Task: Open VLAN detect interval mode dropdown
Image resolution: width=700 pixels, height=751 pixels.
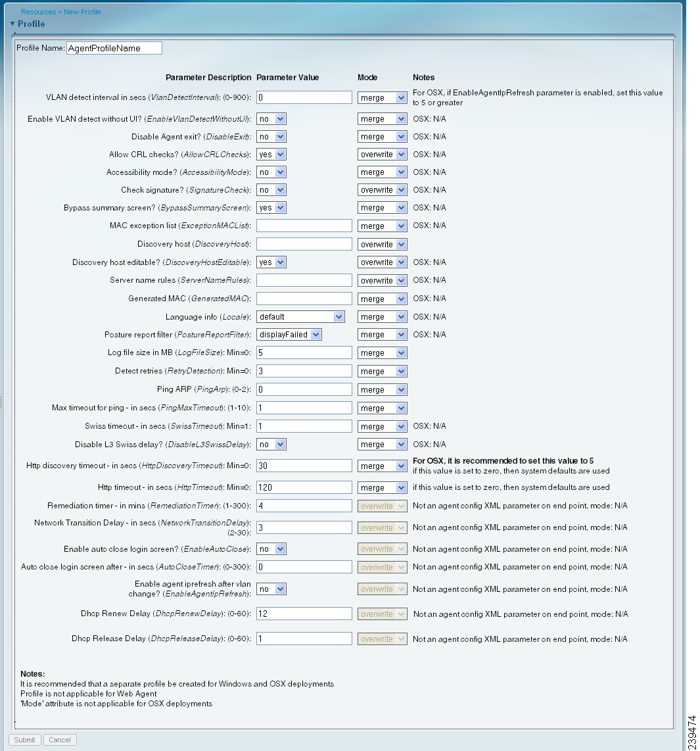Action: tap(382, 98)
